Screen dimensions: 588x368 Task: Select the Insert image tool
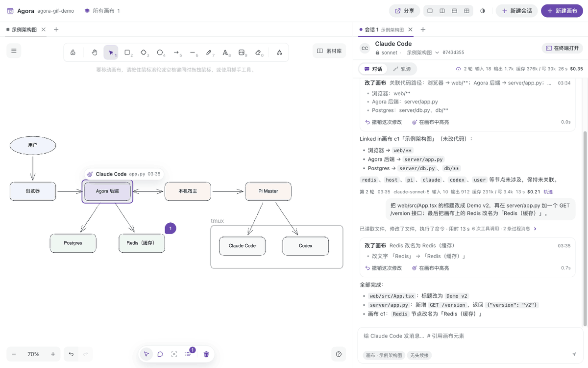click(242, 53)
